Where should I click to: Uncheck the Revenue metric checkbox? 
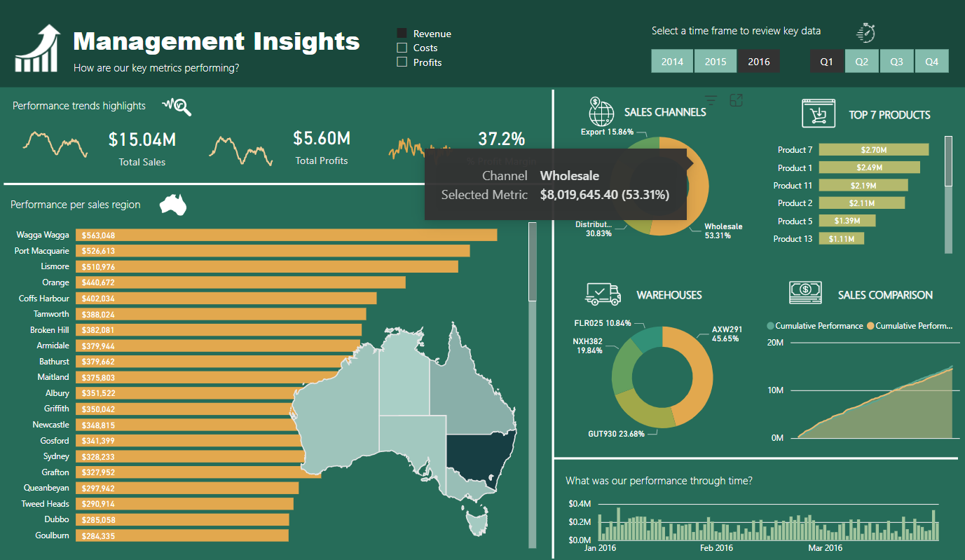(402, 34)
